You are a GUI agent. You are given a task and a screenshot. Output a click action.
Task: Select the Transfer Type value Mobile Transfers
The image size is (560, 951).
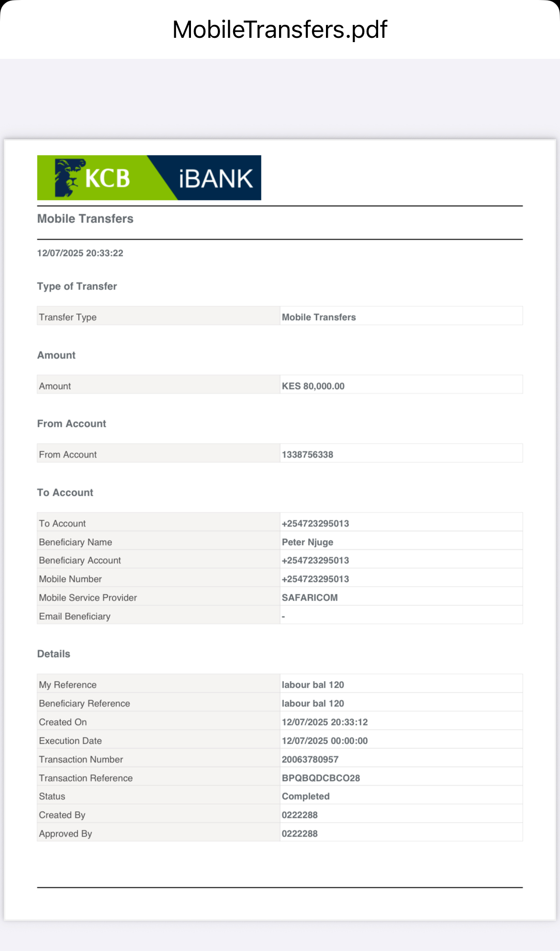point(319,317)
